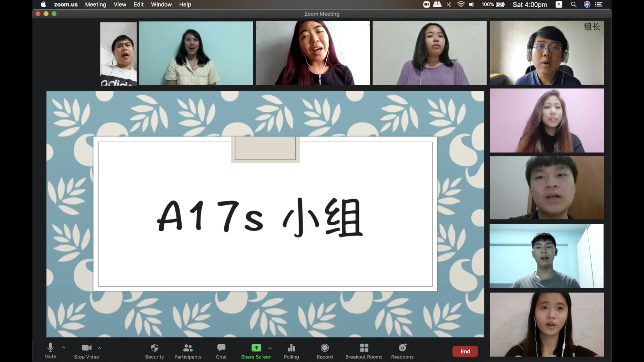Click the shared slide 'A17s 小组' text
The image size is (644, 362).
click(260, 218)
